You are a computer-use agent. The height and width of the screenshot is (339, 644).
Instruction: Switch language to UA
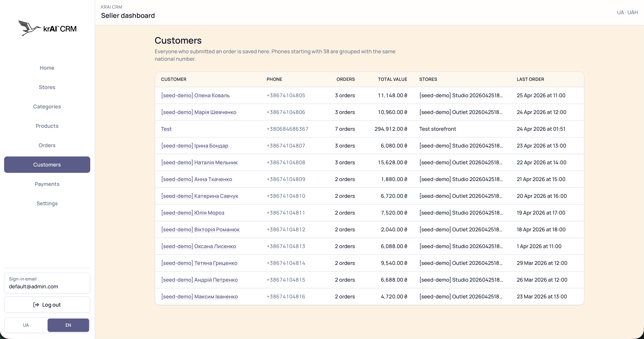click(x=26, y=325)
